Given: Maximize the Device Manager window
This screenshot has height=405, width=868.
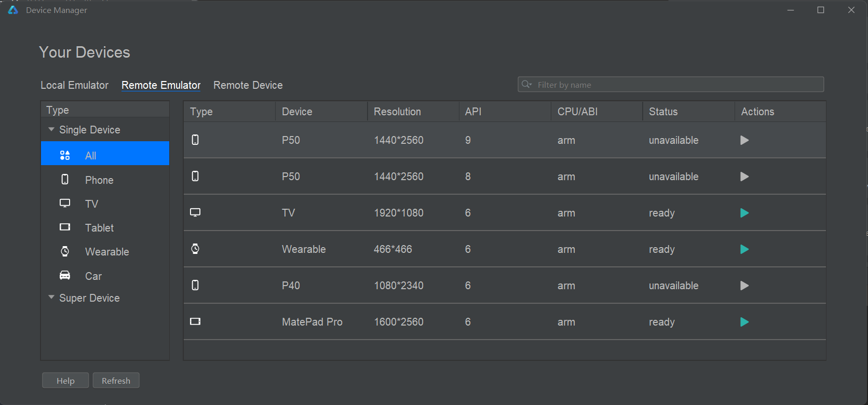Looking at the screenshot, I should 821,10.
